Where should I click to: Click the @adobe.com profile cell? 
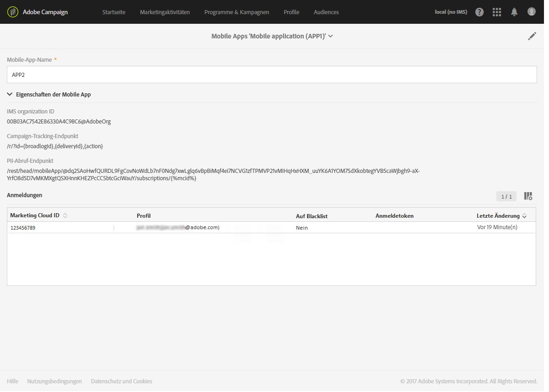click(178, 227)
